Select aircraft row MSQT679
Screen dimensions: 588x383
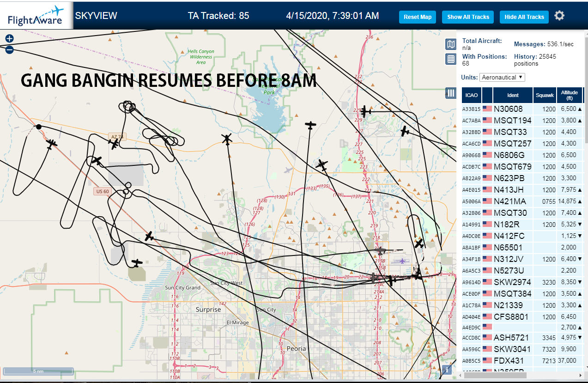(522, 167)
